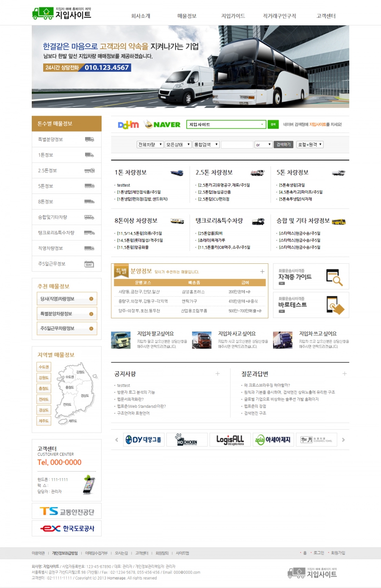Expand the 로컬+원격 dropdown
Image resolution: width=381 pixels, height=588 pixels.
point(309,145)
